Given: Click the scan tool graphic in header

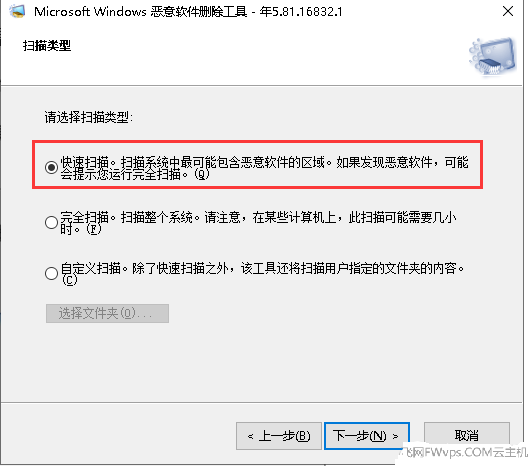Looking at the screenshot, I should [493, 56].
